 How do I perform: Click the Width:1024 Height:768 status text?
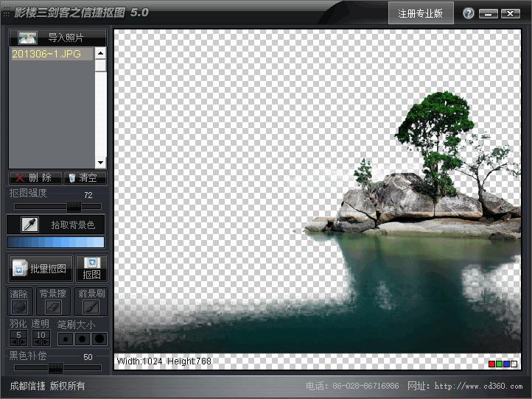tap(164, 361)
